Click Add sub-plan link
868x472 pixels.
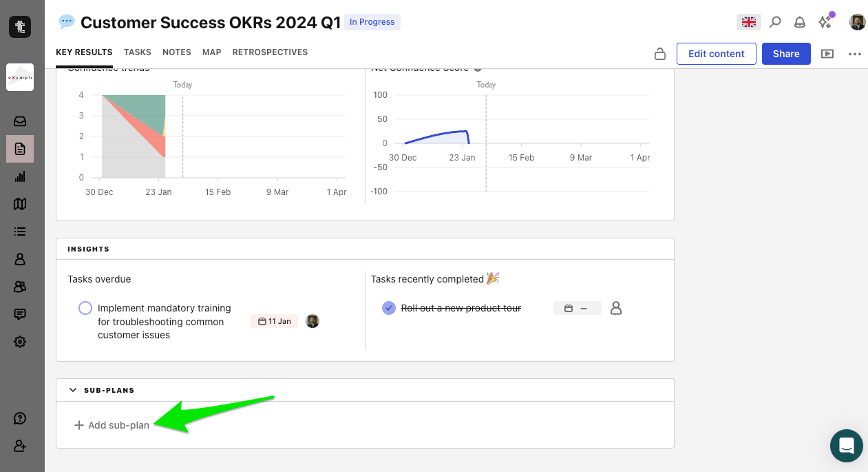tap(112, 425)
